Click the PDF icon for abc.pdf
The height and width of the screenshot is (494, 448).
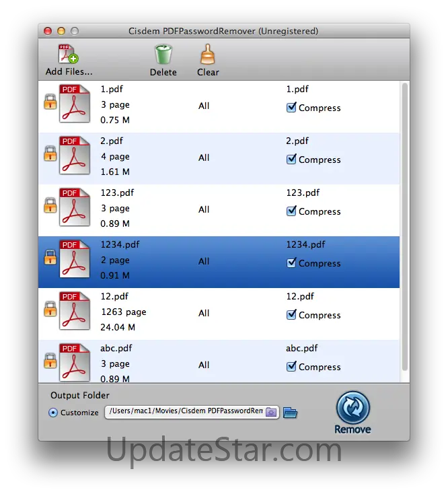click(x=74, y=363)
